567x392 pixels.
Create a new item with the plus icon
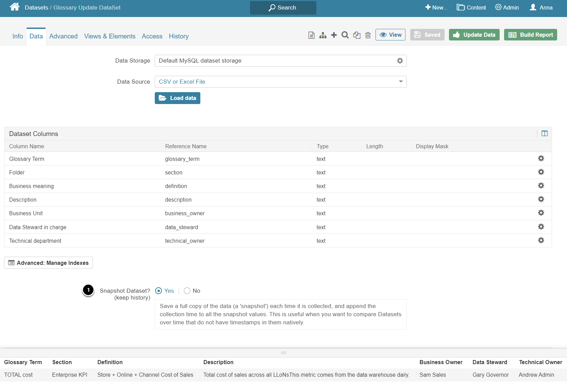tap(334, 35)
